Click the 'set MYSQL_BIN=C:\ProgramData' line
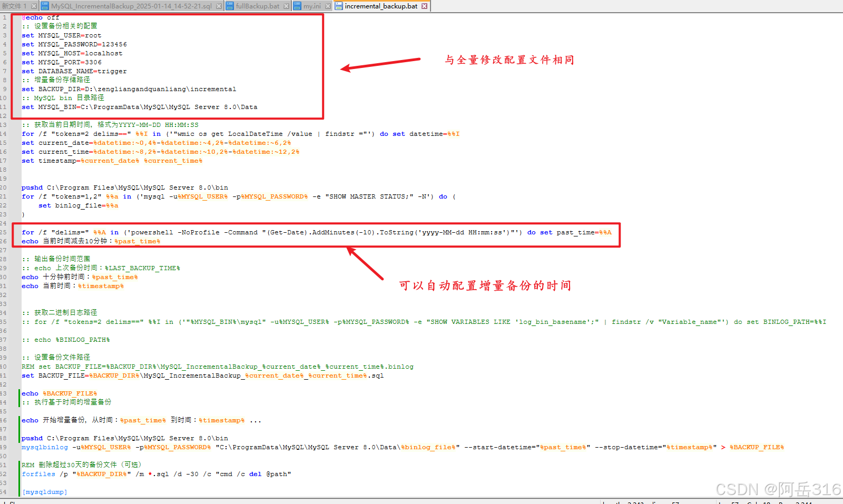The width and height of the screenshot is (843, 504). (140, 107)
